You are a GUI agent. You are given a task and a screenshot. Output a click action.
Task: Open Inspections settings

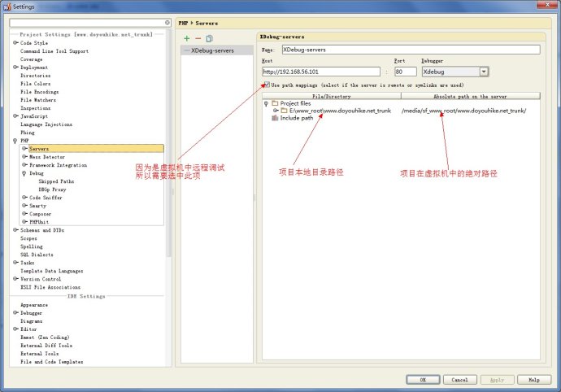pyautogui.click(x=36, y=107)
